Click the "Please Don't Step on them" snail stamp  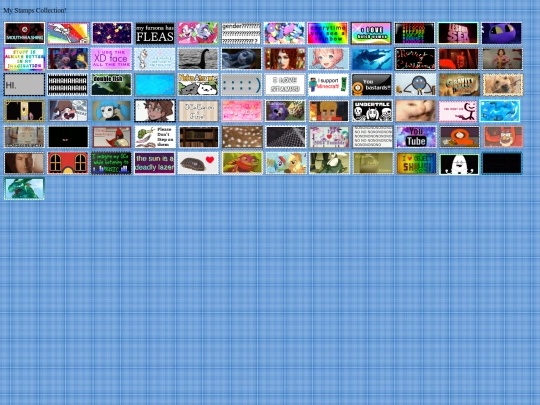[155, 137]
